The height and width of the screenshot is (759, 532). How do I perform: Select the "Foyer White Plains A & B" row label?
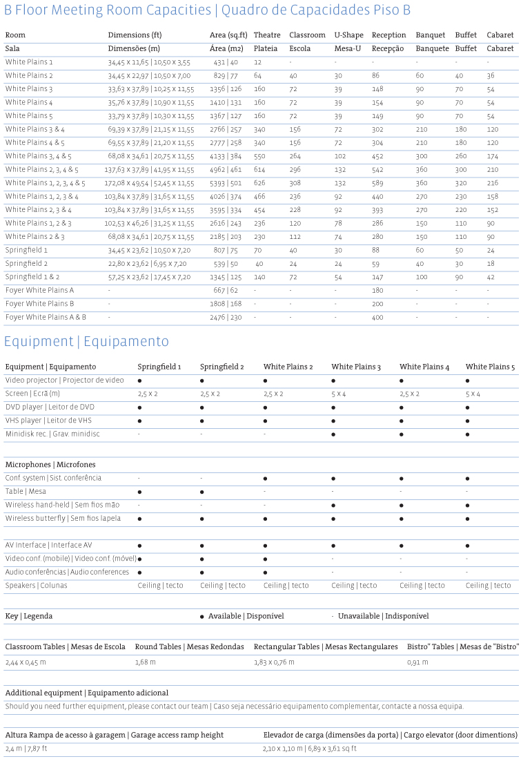tap(46, 317)
